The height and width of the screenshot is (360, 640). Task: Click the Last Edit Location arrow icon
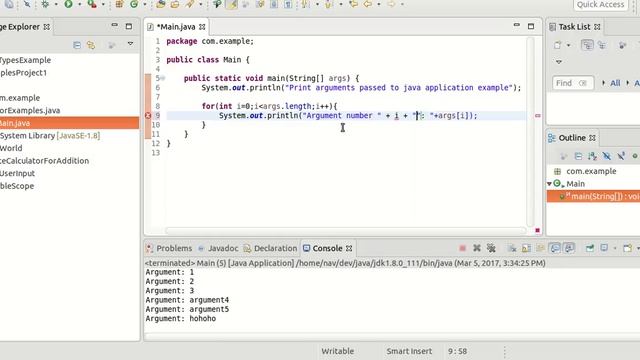coord(353,4)
